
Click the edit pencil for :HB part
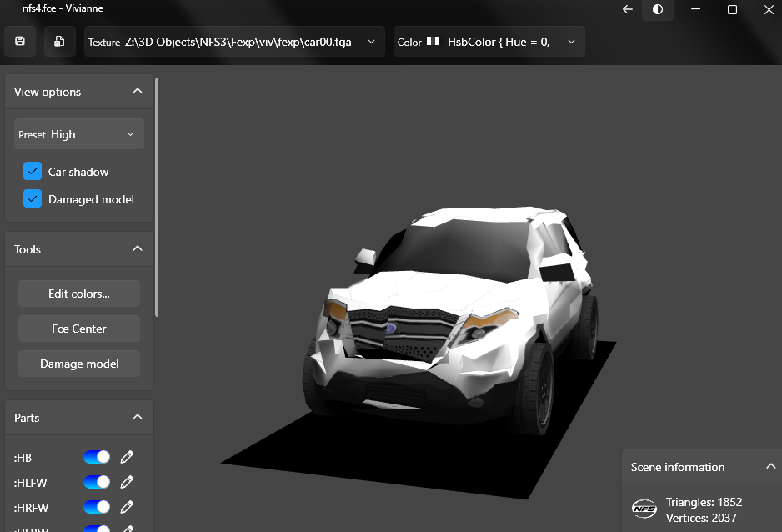coord(127,457)
